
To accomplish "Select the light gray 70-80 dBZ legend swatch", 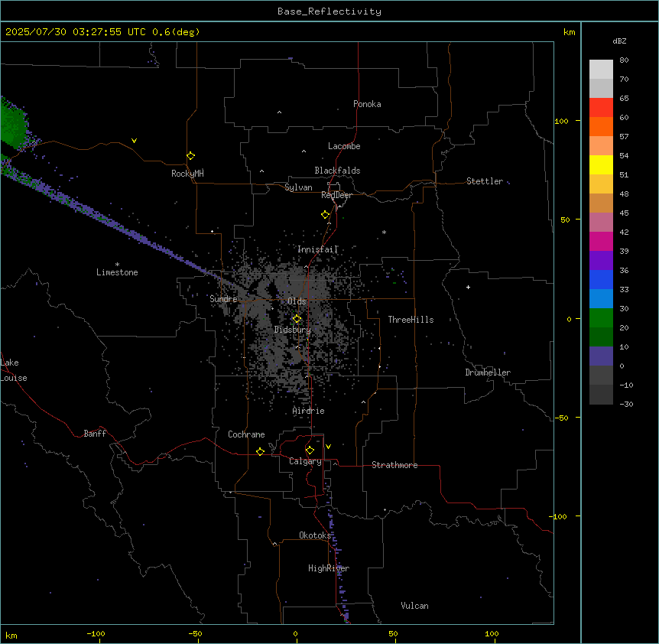I will tap(601, 70).
